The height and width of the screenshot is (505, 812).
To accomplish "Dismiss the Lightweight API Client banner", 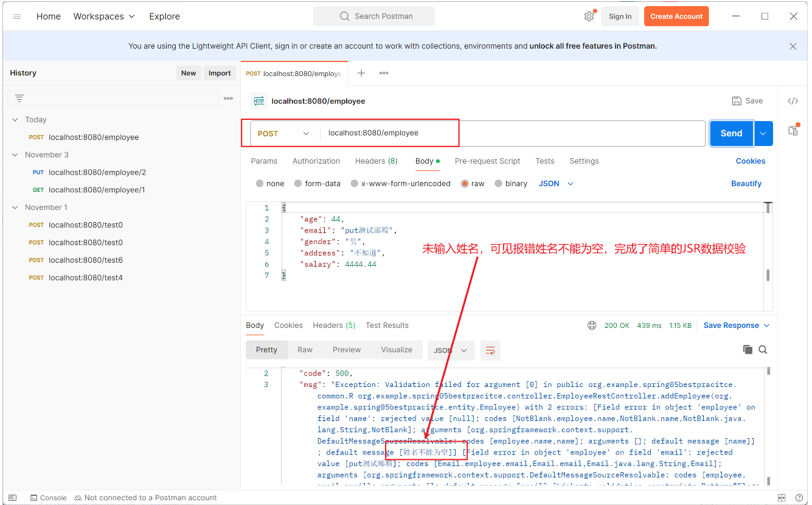I will [x=793, y=46].
